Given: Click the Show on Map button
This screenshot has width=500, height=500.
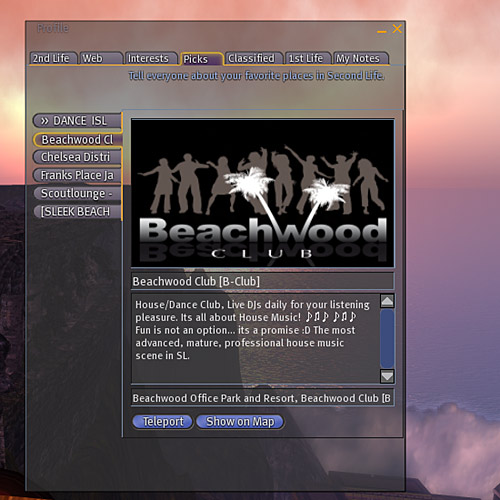Looking at the screenshot, I should pos(240,422).
